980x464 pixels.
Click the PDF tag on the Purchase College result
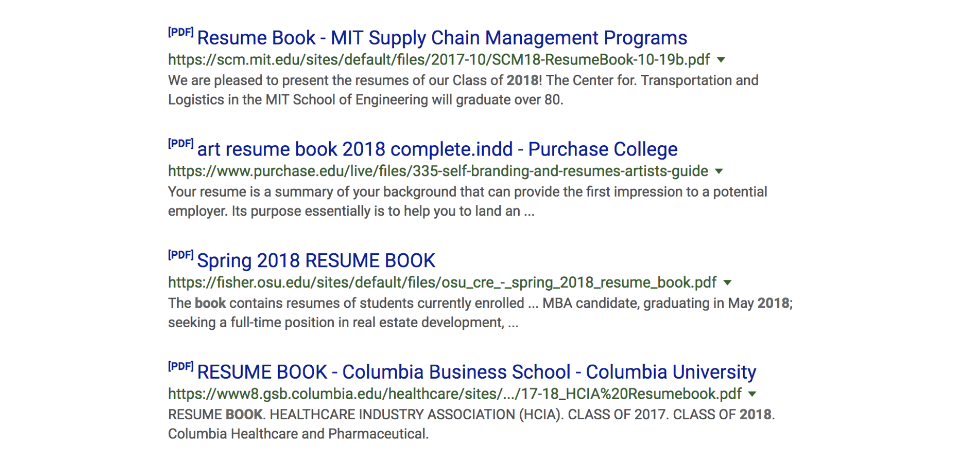click(x=181, y=144)
